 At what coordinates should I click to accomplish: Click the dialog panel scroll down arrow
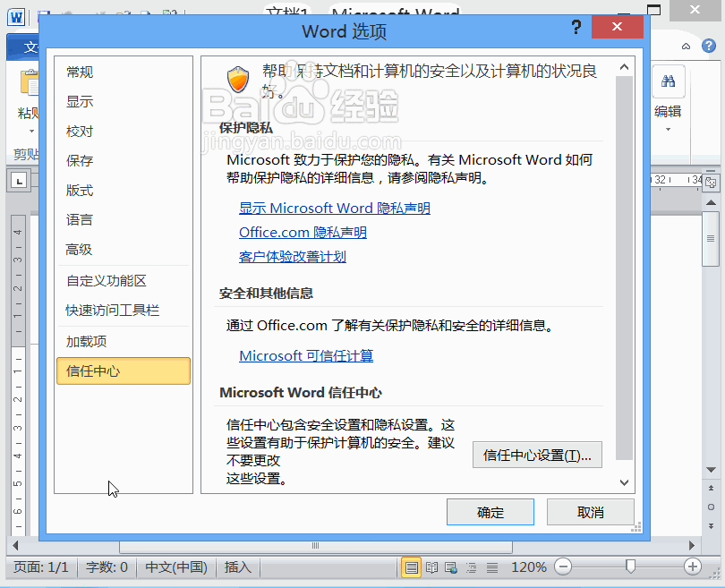click(624, 482)
